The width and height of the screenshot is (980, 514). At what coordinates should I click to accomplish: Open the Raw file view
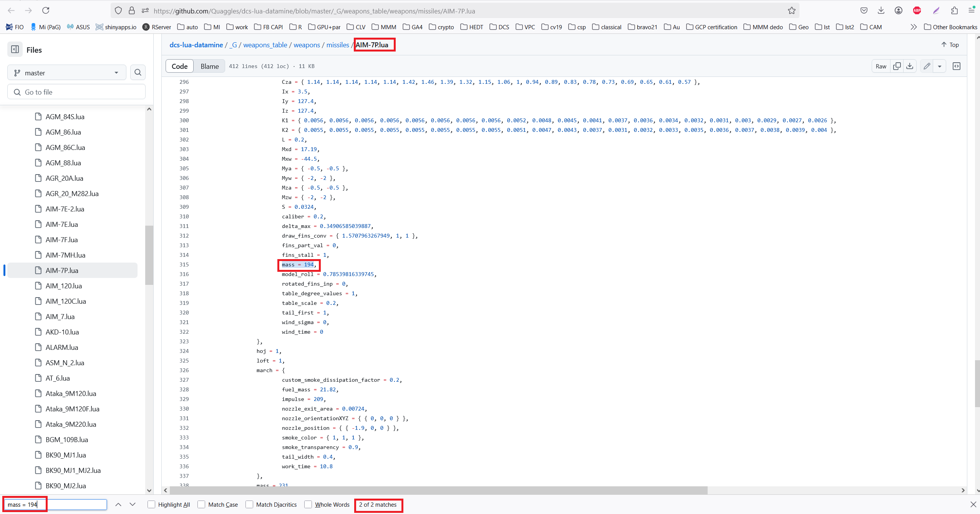tap(881, 66)
